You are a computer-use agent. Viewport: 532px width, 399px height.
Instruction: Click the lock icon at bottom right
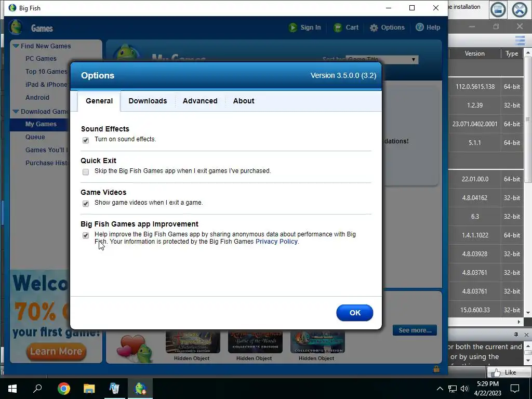click(x=436, y=369)
